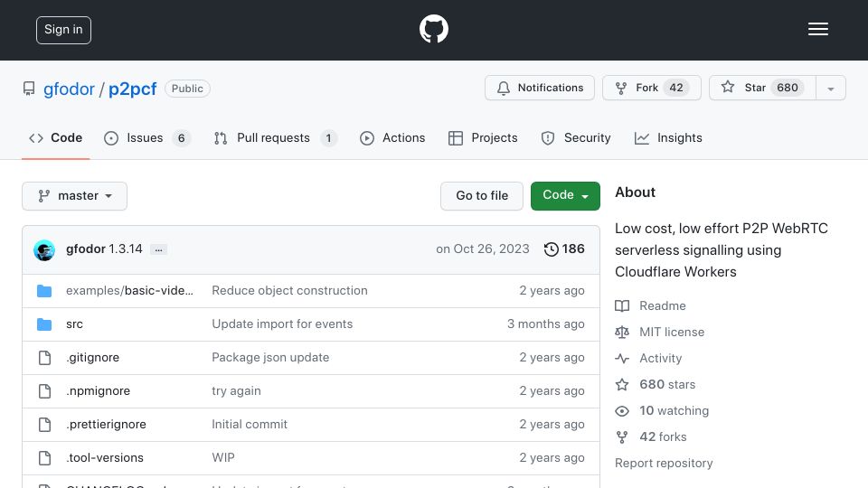Click the Go to file button
This screenshot has width=868, height=488.
482,196
